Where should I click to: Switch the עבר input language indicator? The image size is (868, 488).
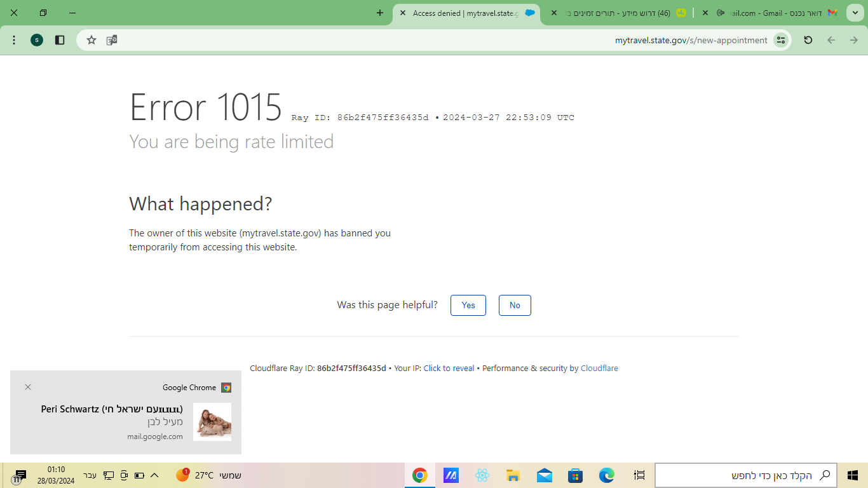click(90, 475)
